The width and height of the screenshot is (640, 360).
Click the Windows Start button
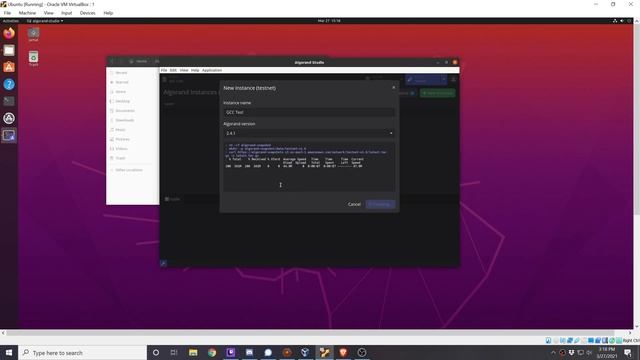point(9,353)
